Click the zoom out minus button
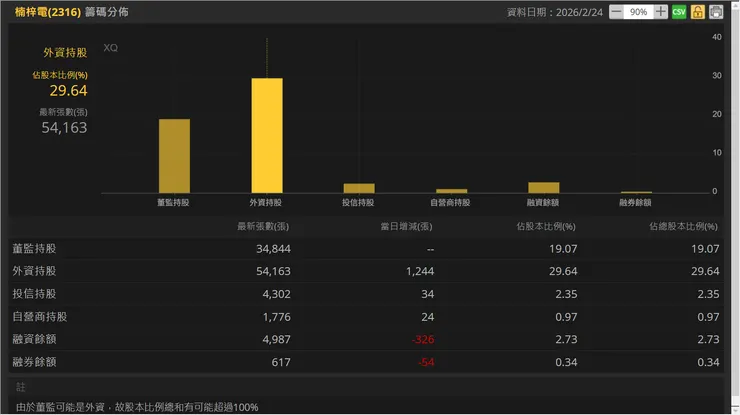Screen dimensions: 740x415 pyautogui.click(x=616, y=12)
